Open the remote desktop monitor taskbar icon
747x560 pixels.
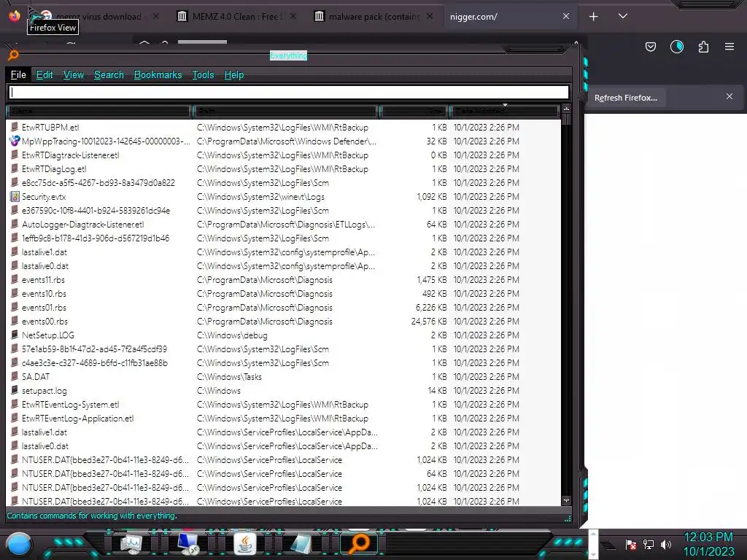tap(187, 543)
